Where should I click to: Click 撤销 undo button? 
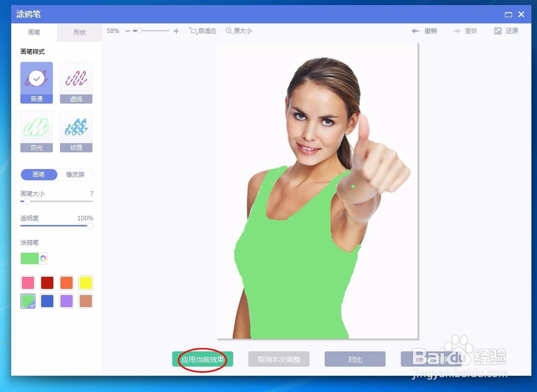pos(424,31)
